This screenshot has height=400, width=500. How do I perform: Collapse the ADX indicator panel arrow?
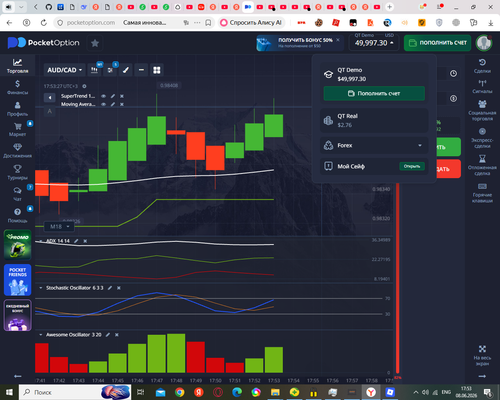(41, 241)
